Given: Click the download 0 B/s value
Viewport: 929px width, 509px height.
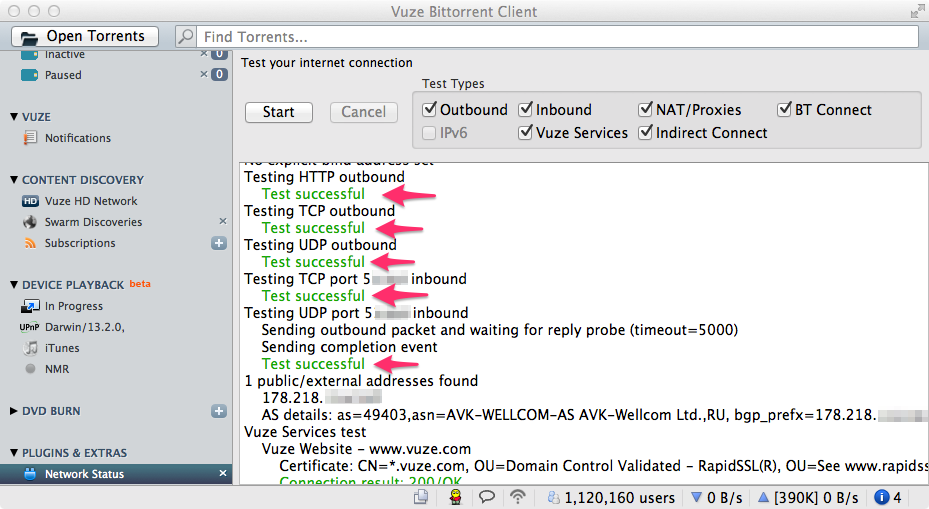Looking at the screenshot, I should 725,498.
